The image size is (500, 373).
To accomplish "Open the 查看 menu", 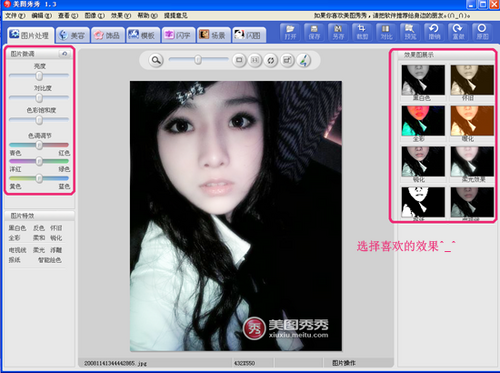I will [68, 16].
